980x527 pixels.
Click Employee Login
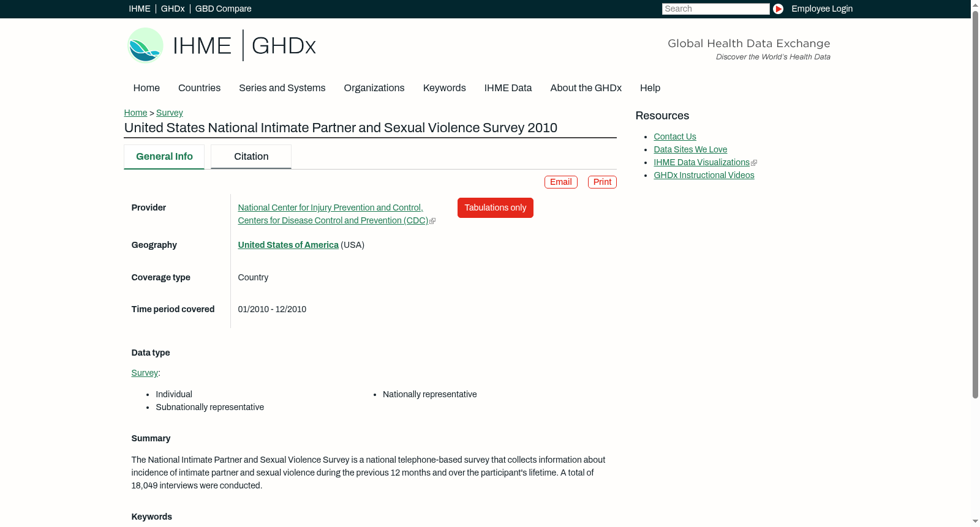pyautogui.click(x=822, y=9)
